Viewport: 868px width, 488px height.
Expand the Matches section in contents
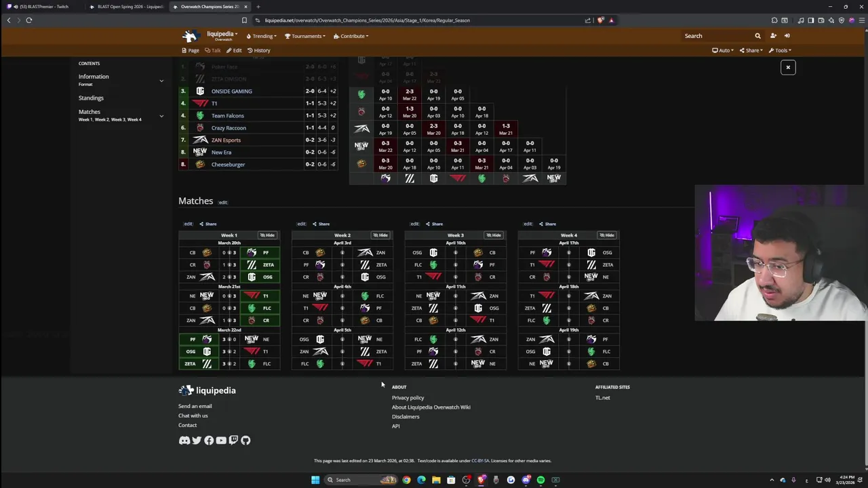coord(161,116)
